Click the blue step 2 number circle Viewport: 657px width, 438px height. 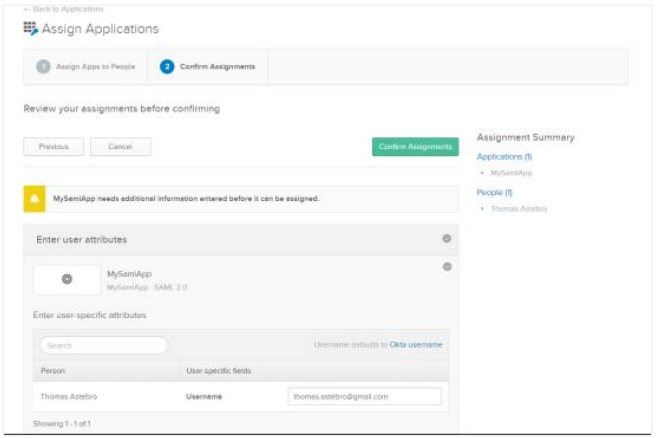pyautogui.click(x=167, y=67)
